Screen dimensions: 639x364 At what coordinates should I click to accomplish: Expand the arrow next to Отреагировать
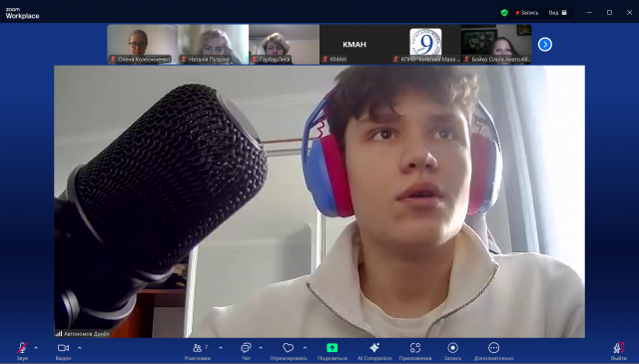pyautogui.click(x=305, y=348)
